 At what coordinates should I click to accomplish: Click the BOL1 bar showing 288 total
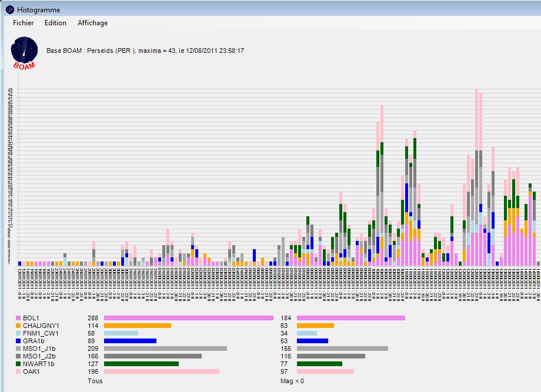188,318
